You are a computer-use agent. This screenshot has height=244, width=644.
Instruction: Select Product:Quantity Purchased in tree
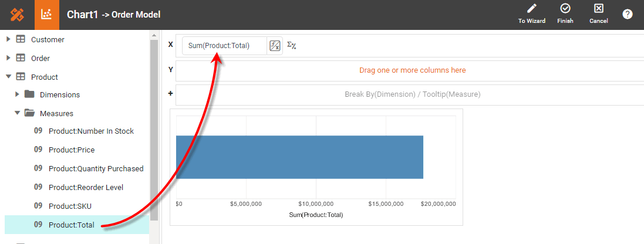(x=96, y=168)
